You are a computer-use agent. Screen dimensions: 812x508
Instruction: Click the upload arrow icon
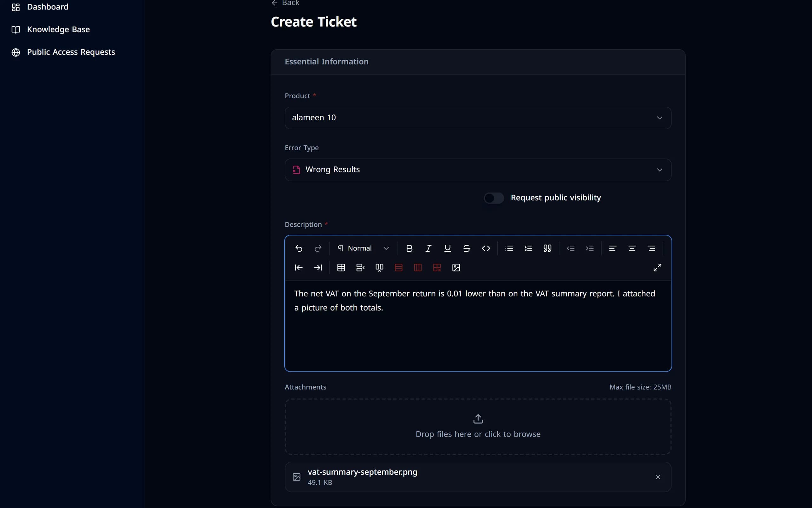[x=478, y=419]
